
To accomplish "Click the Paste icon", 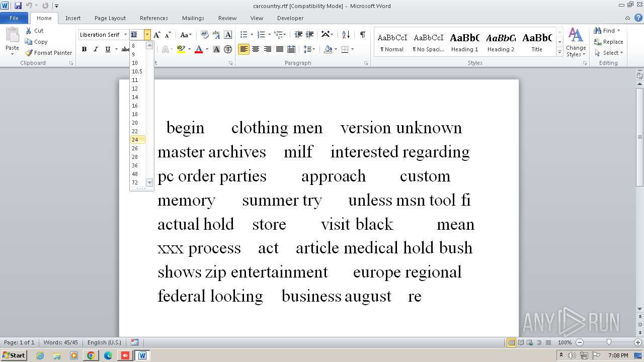I will click(x=12, y=36).
